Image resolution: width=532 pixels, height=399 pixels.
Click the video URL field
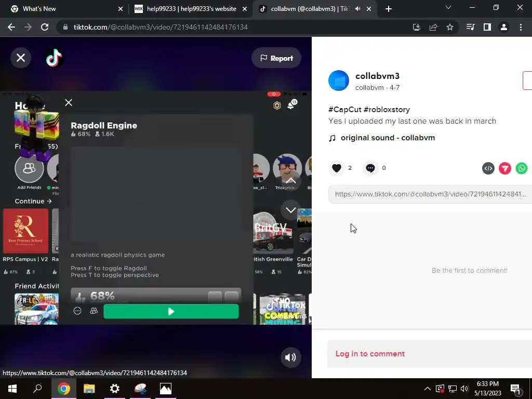click(430, 194)
